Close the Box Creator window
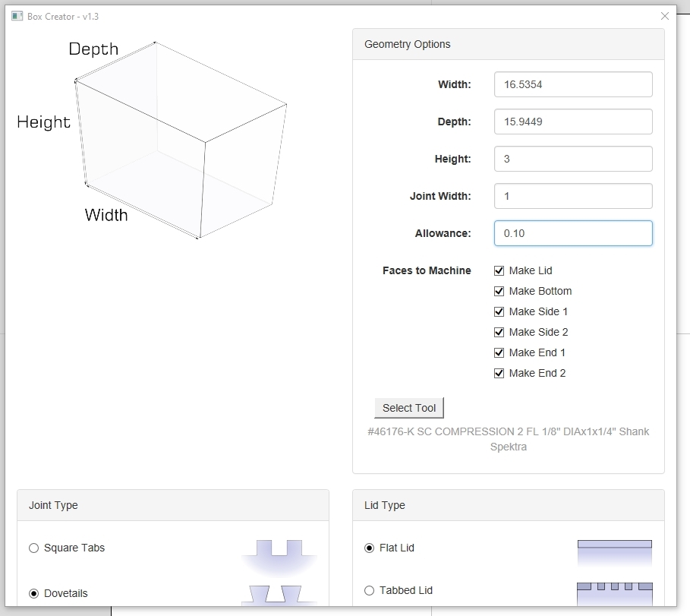 (x=665, y=16)
